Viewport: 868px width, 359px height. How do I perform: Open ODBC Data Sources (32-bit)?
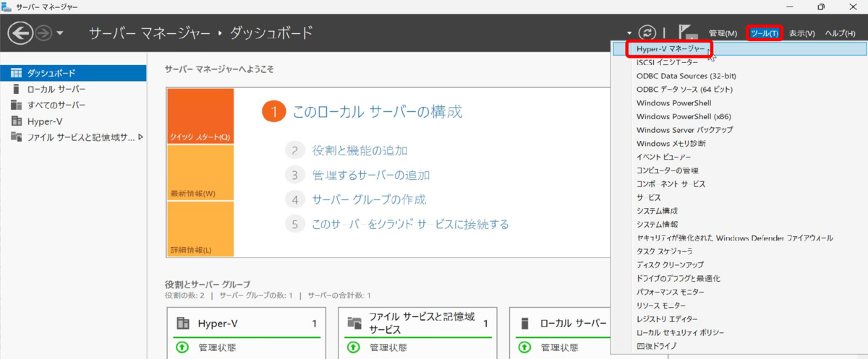tap(739, 76)
